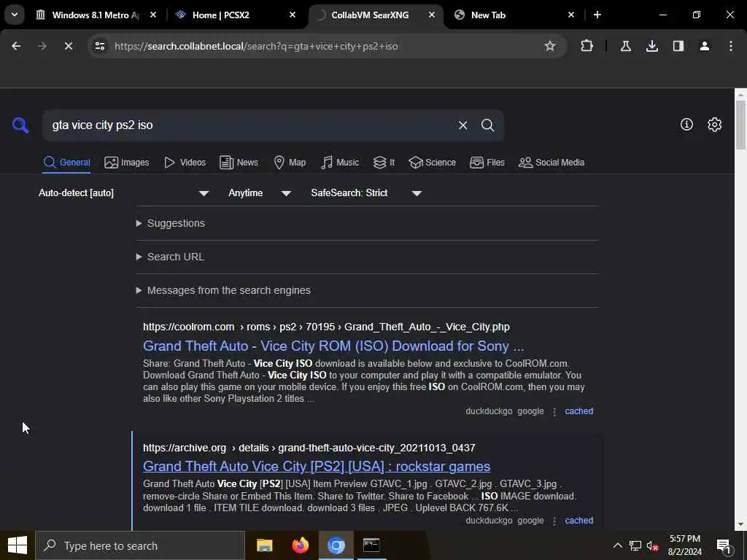747x560 pixels.
Task: Open cached link for coolrom result
Action: [578, 411]
